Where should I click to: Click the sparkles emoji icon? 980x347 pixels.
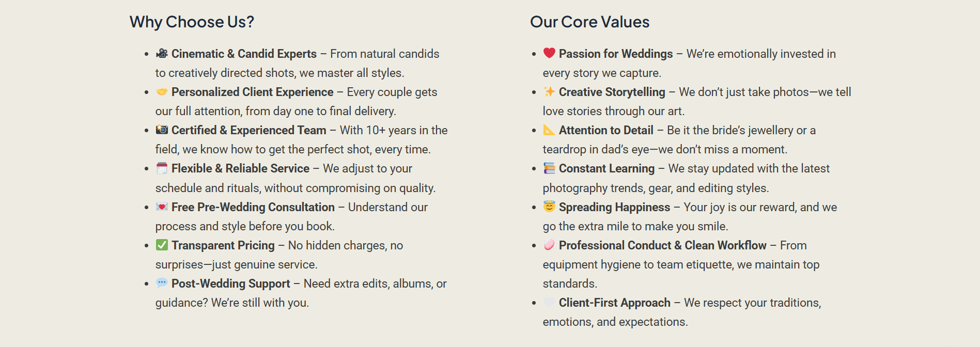point(549,91)
